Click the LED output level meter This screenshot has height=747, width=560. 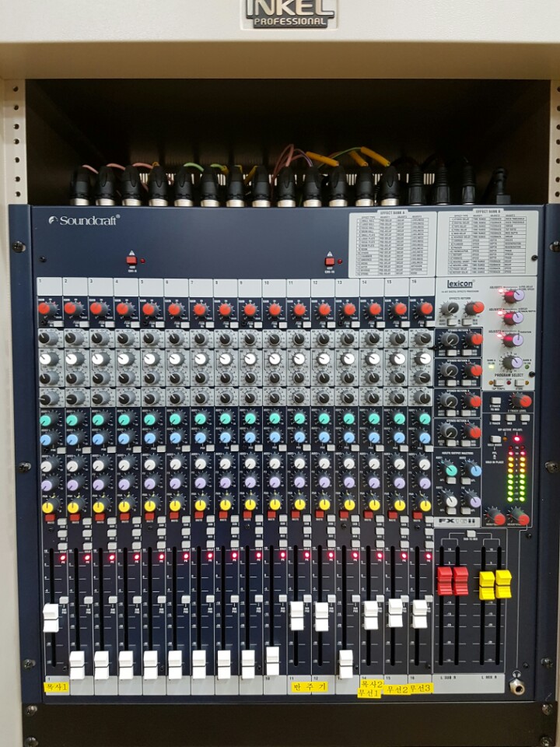516,475
